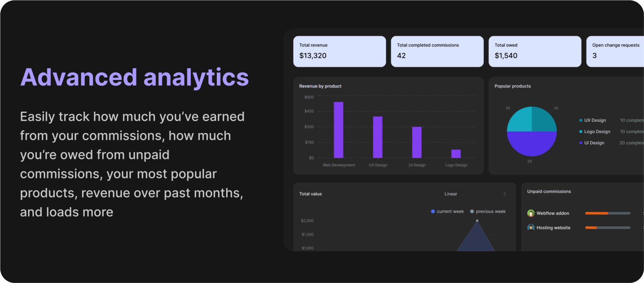Click the Hosting website avatar icon
Screen dimensions: 644x283
tap(531, 228)
